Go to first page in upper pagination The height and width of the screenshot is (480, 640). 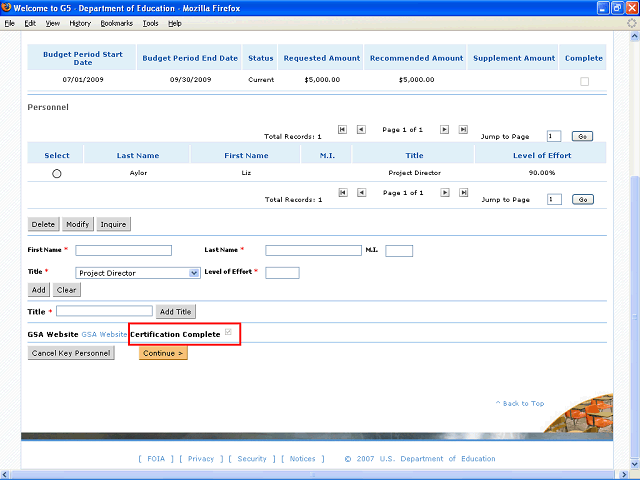[343, 129]
